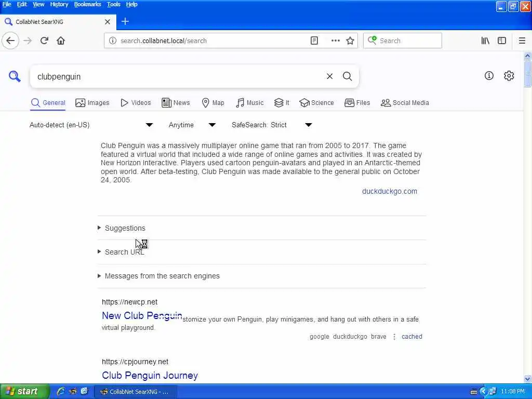Open the History menu
The width and height of the screenshot is (532, 399).
coord(59,4)
